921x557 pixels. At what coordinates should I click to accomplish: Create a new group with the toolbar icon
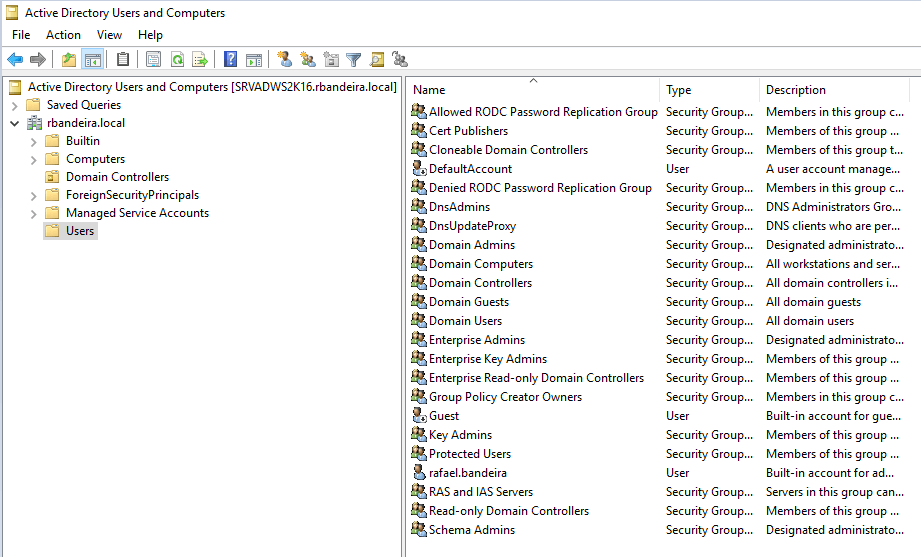308,59
